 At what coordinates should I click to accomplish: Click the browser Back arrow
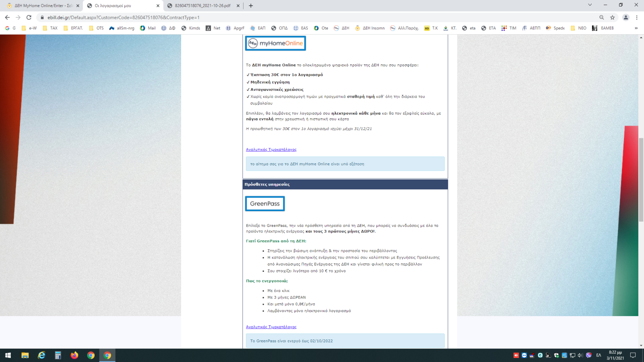tap(7, 17)
